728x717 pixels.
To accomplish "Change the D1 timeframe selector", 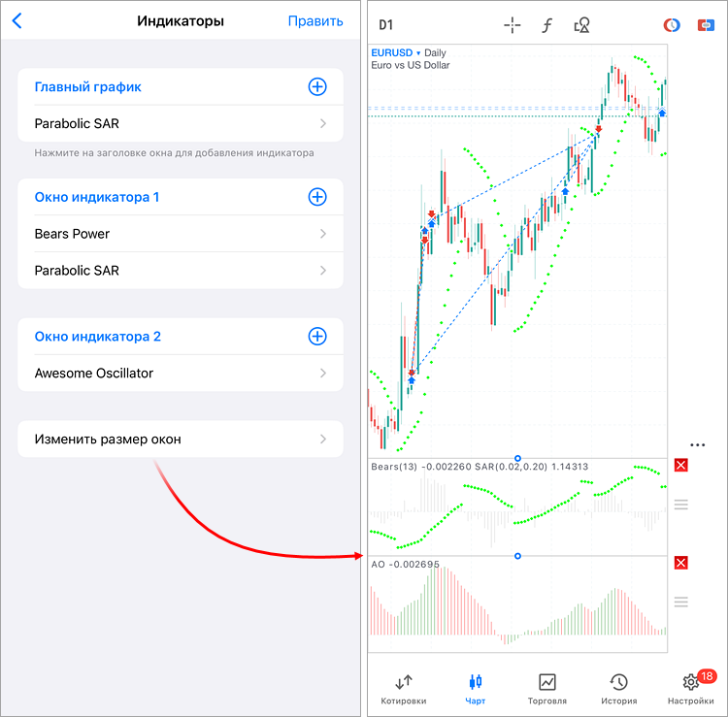I will point(385,25).
